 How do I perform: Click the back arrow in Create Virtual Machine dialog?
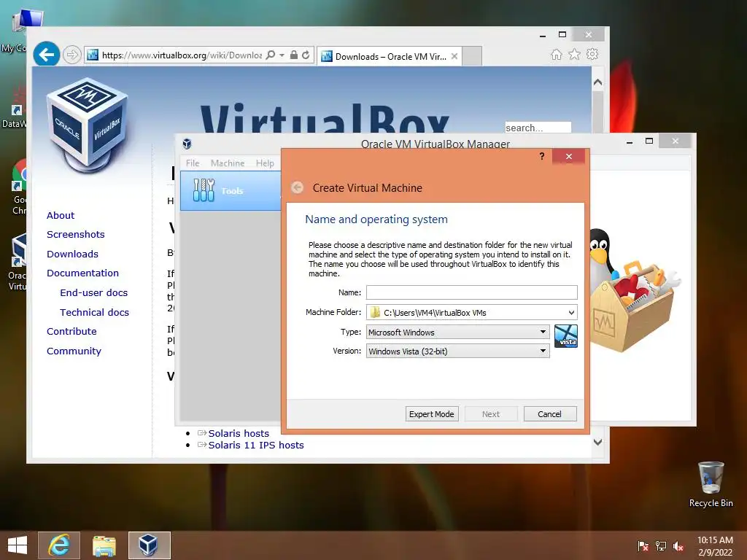pyautogui.click(x=298, y=187)
